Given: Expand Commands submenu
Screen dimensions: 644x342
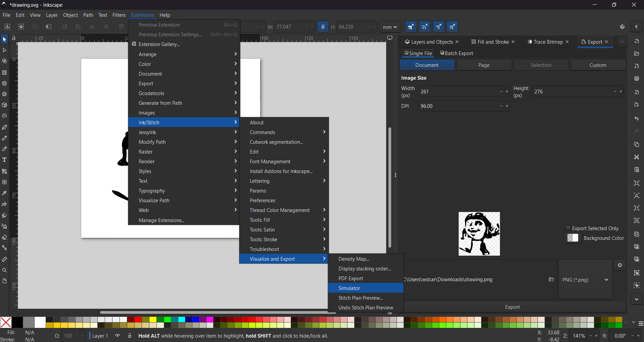Looking at the screenshot, I should pyautogui.click(x=284, y=132).
